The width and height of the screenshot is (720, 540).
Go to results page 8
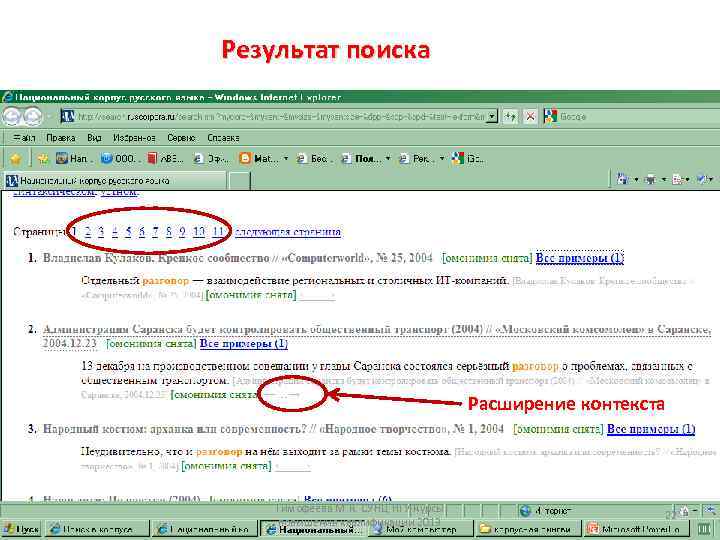click(169, 231)
